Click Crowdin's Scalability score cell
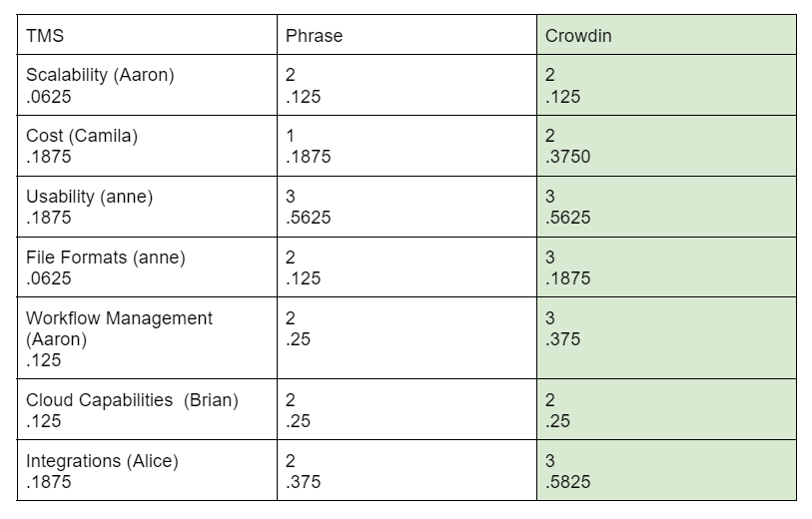Screen dimensions: 812x519 coord(666,86)
